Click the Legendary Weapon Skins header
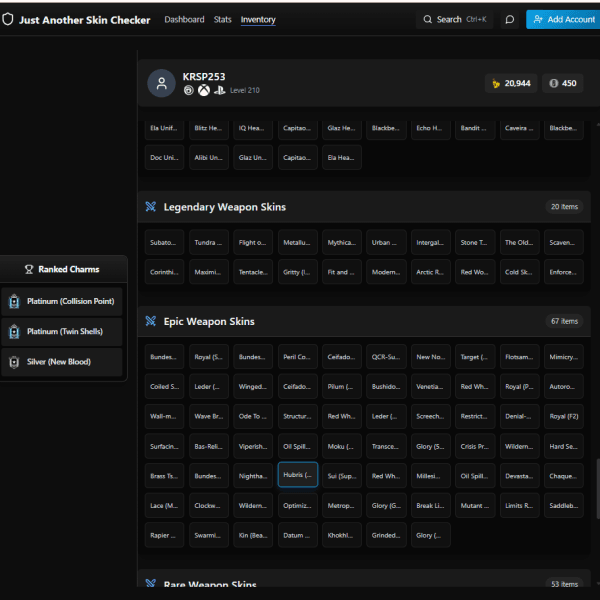 364,207
